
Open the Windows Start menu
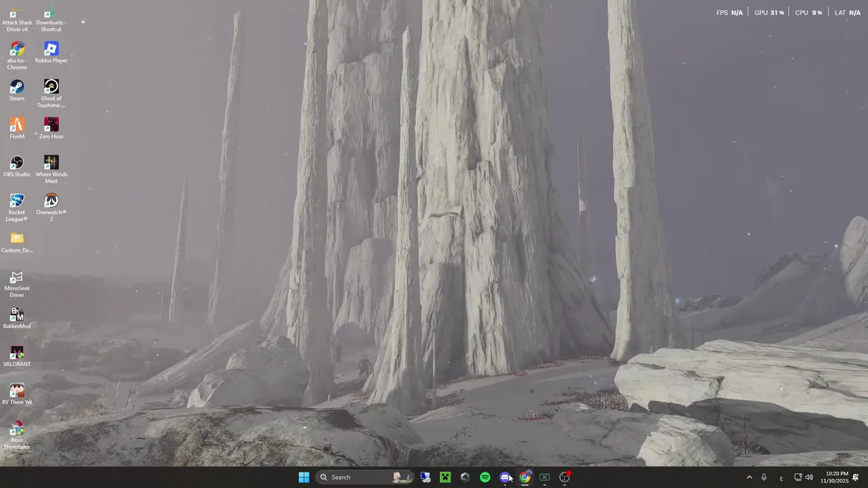pyautogui.click(x=304, y=477)
